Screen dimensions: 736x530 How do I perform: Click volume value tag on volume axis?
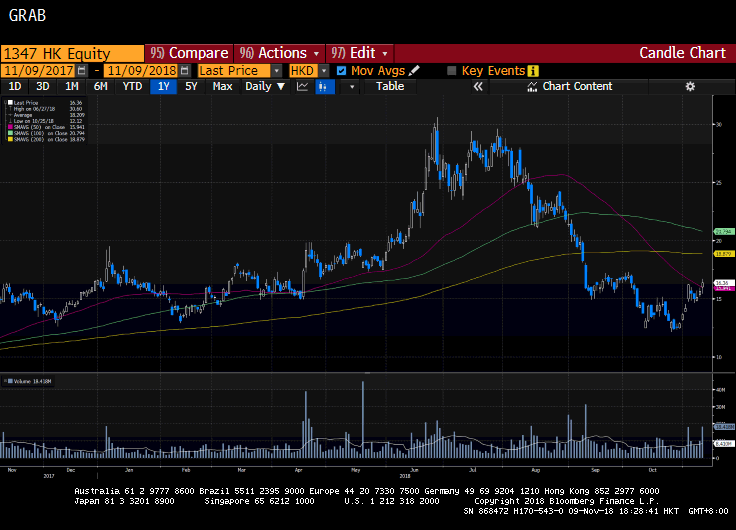click(x=723, y=427)
